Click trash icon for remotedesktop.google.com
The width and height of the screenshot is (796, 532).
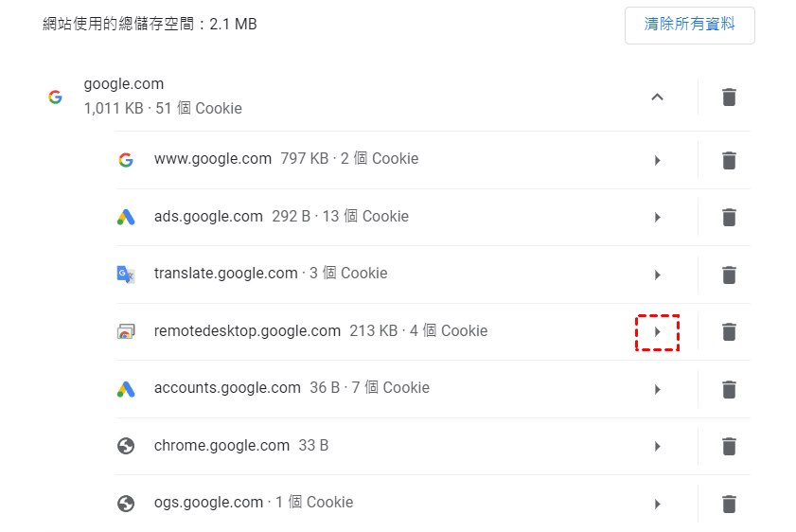tap(729, 332)
